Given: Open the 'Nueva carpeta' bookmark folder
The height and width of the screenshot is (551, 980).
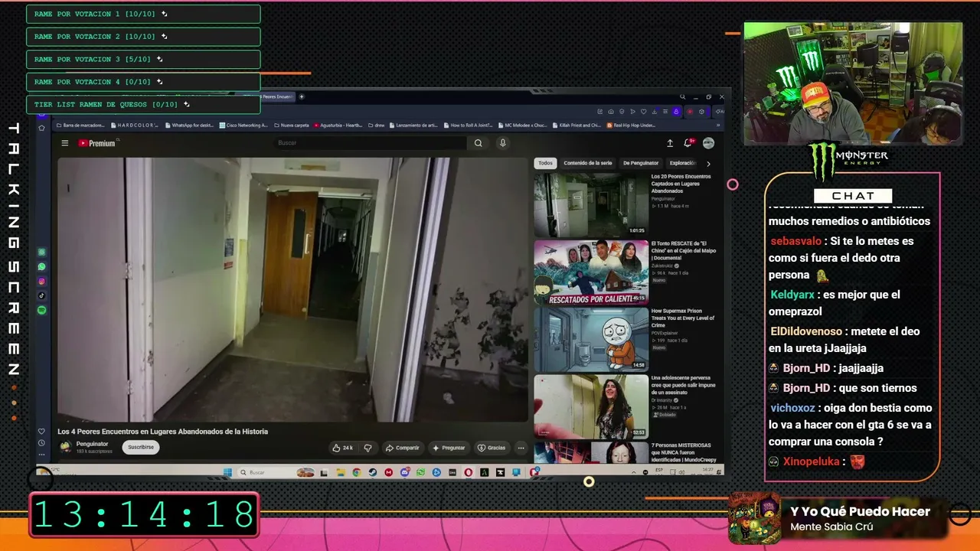Looking at the screenshot, I should (292, 125).
